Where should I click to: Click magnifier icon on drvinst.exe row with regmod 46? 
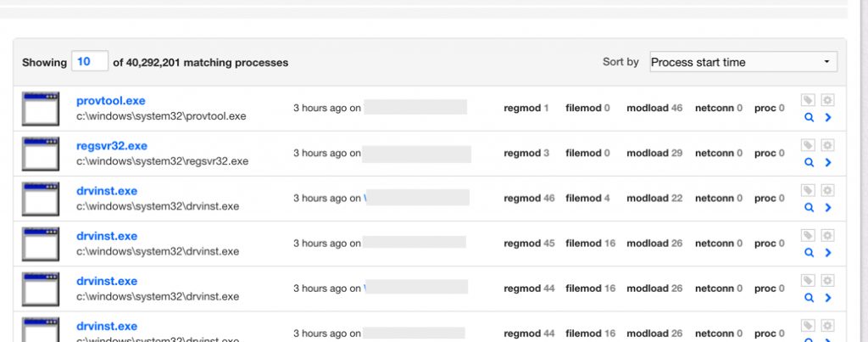(x=809, y=207)
